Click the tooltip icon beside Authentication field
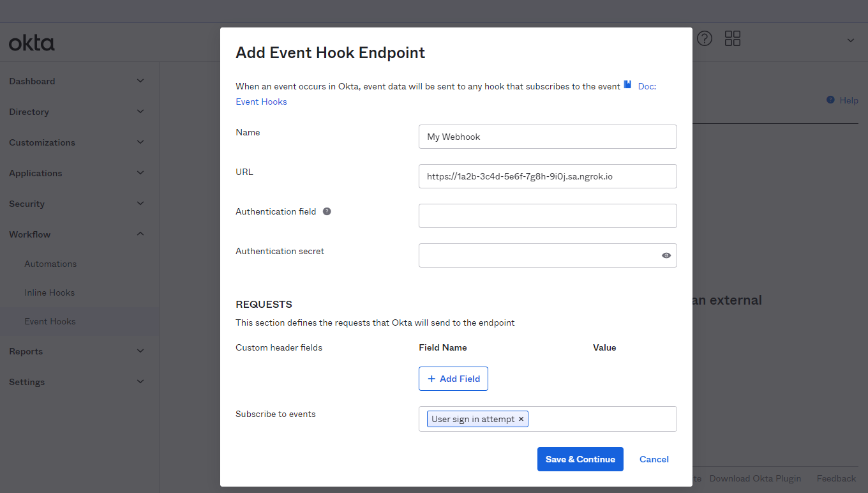Viewport: 868px width, 493px height. [x=327, y=211]
